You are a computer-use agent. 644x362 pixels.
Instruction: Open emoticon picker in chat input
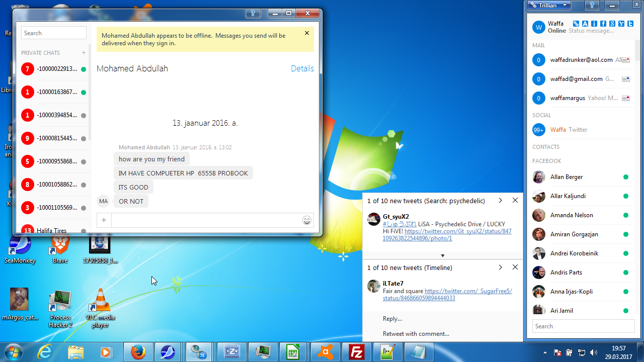click(x=307, y=220)
